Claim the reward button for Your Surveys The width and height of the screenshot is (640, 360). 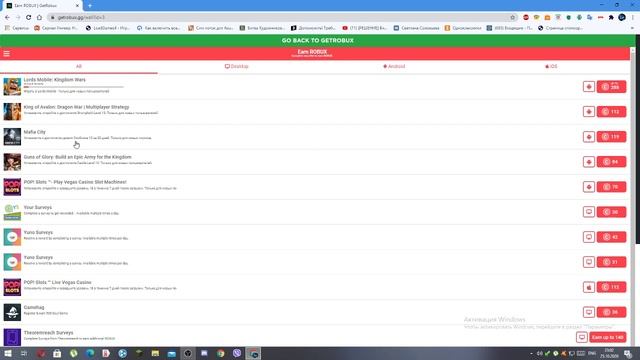(x=611, y=212)
